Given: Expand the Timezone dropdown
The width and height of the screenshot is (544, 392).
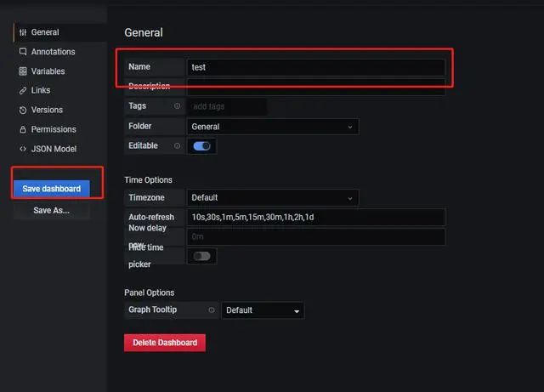Looking at the screenshot, I should pos(272,198).
